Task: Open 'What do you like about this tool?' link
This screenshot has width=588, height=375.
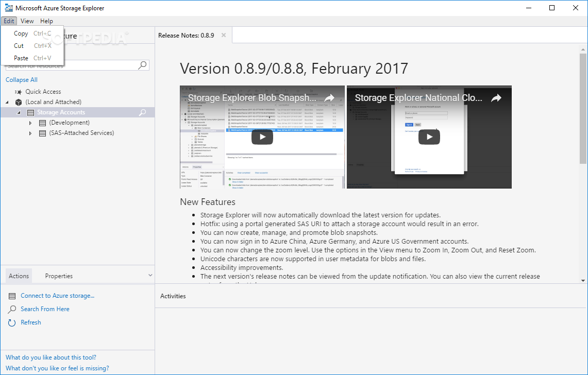Action: (x=51, y=357)
